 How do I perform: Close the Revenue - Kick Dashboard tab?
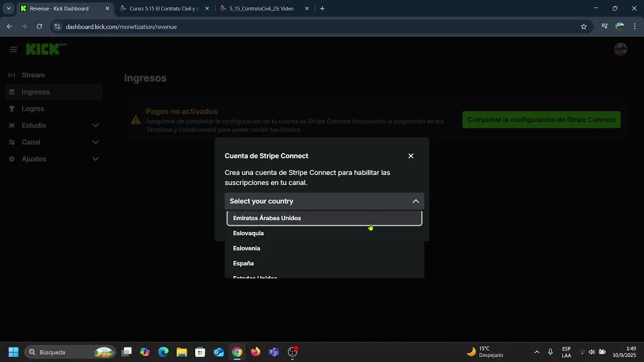[x=107, y=9]
